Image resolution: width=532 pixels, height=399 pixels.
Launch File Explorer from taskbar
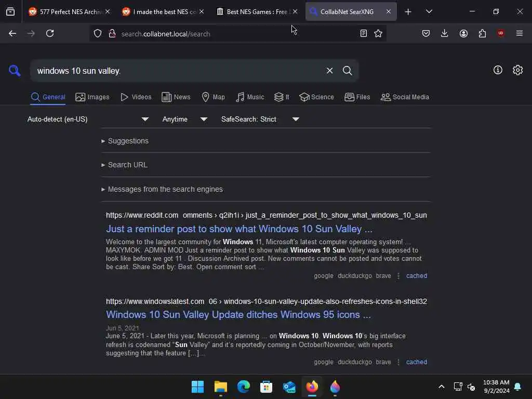pos(220,387)
